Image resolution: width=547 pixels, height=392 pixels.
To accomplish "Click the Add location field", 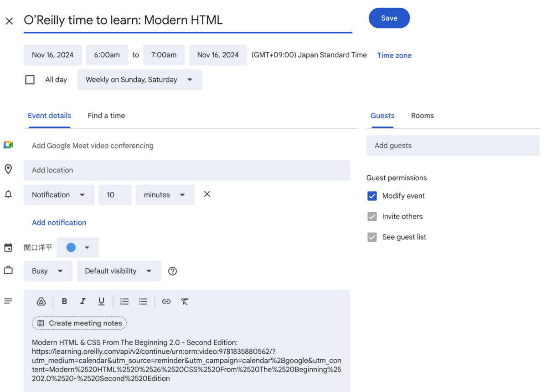I will pos(187,170).
